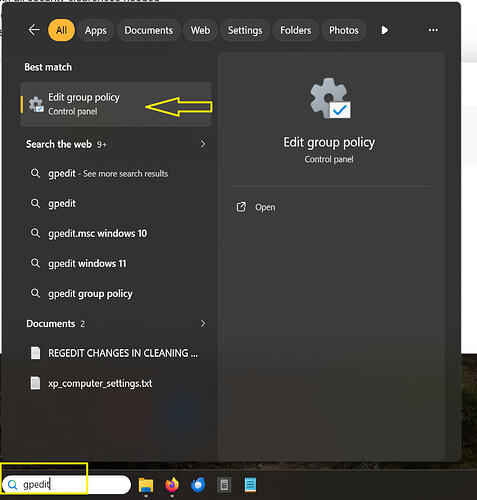The width and height of the screenshot is (477, 500).
Task: Open the Notepad taskbar icon
Action: (250, 485)
